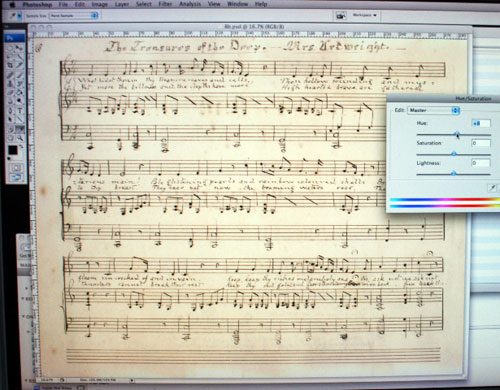Open the Edit Master dropdown
The height and width of the screenshot is (390, 500).
pos(433,110)
